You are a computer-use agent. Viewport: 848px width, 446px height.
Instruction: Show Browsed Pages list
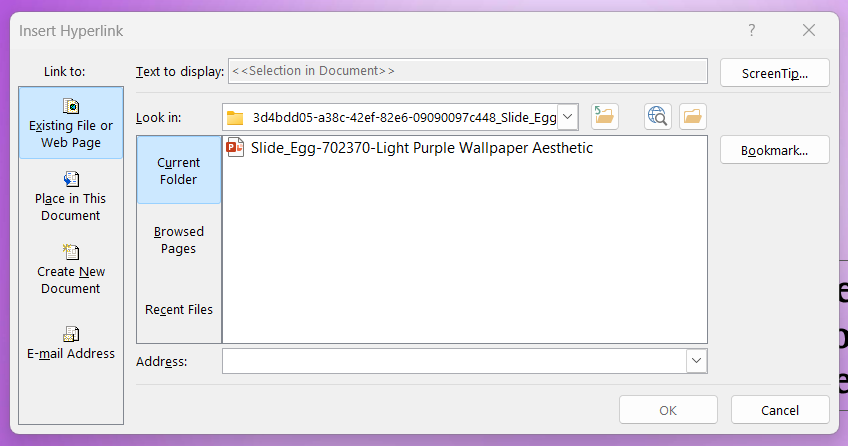tap(178, 239)
